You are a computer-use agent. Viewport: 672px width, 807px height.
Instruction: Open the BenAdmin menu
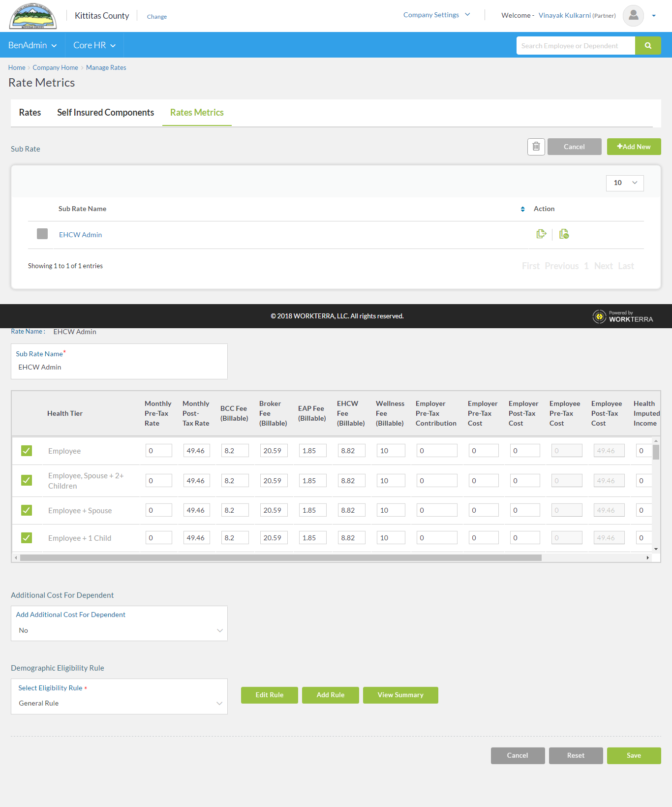(x=32, y=45)
